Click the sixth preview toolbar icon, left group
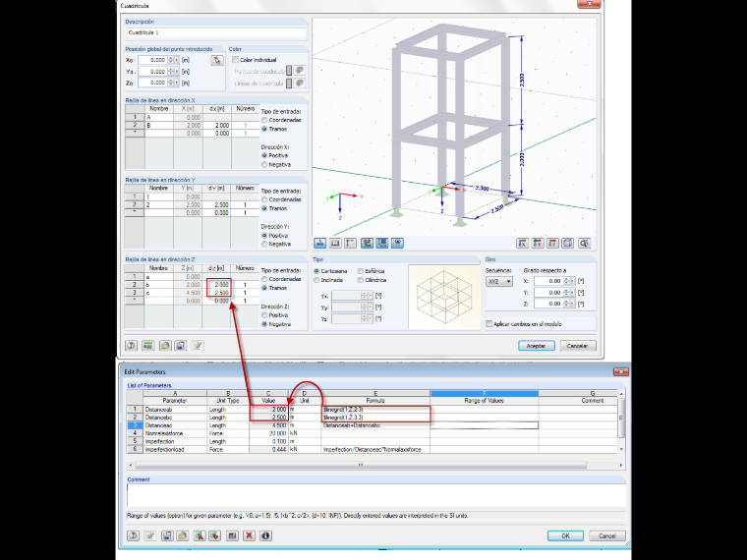The height and width of the screenshot is (560, 747). 397,244
